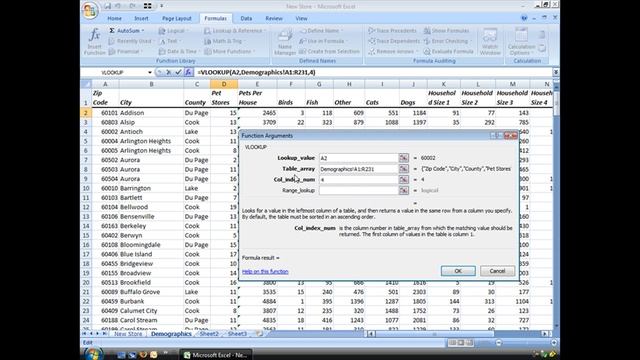Collapse dialog via Table_array range selector icon
The height and width of the screenshot is (360, 640).
tap(404, 169)
